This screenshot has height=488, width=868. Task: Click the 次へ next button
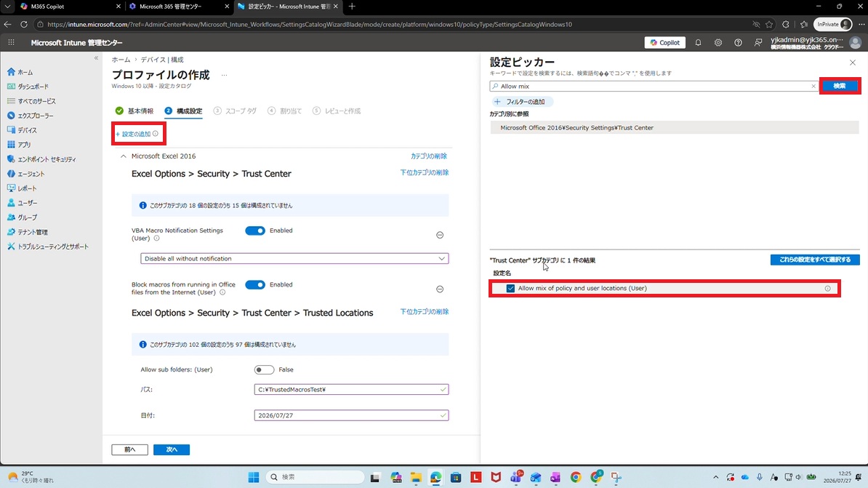172,449
